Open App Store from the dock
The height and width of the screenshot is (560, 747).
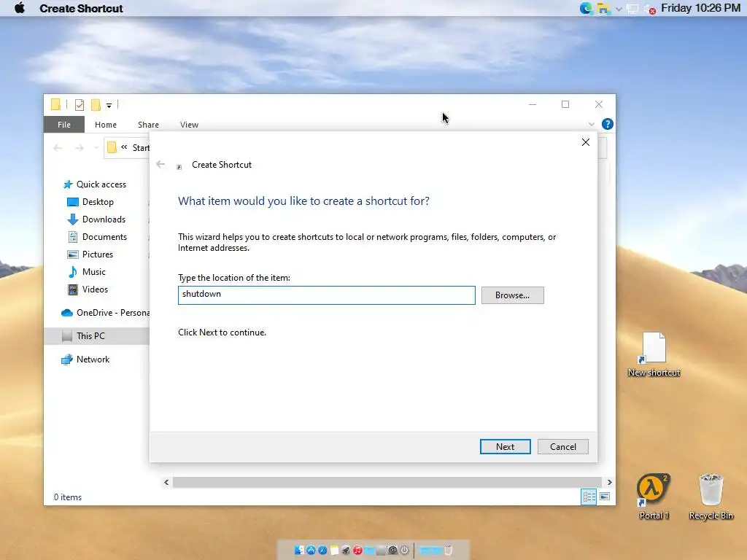[x=311, y=550]
